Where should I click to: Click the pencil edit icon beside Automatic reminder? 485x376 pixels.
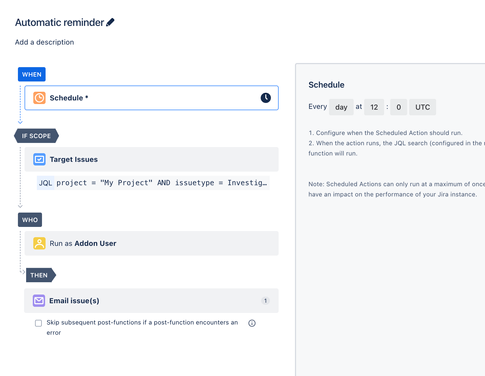click(x=110, y=22)
